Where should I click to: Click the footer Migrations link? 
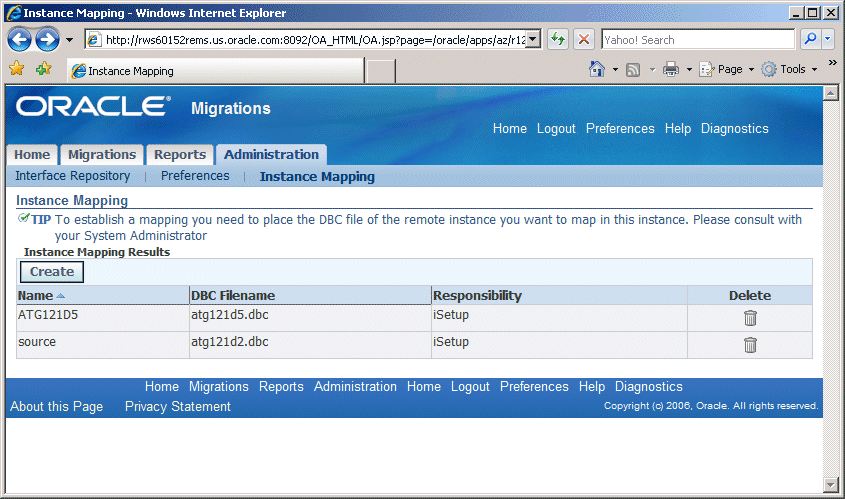[x=218, y=386]
